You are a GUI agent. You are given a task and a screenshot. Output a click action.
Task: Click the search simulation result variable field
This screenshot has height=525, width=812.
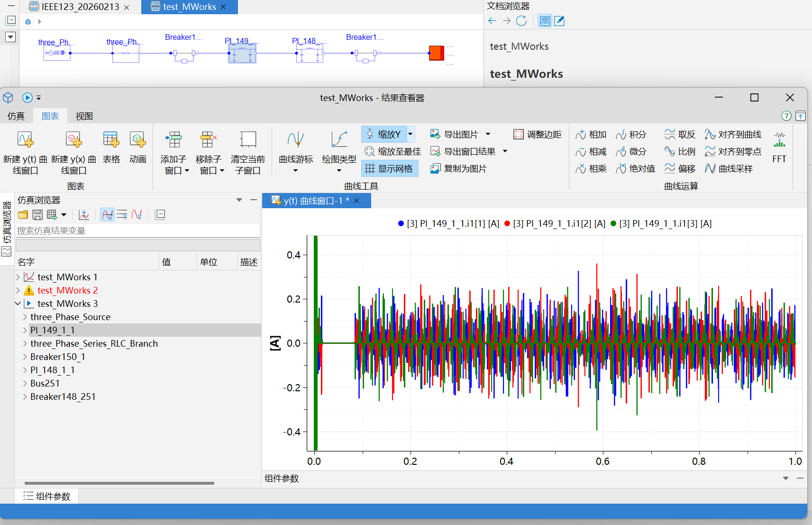coord(137,231)
